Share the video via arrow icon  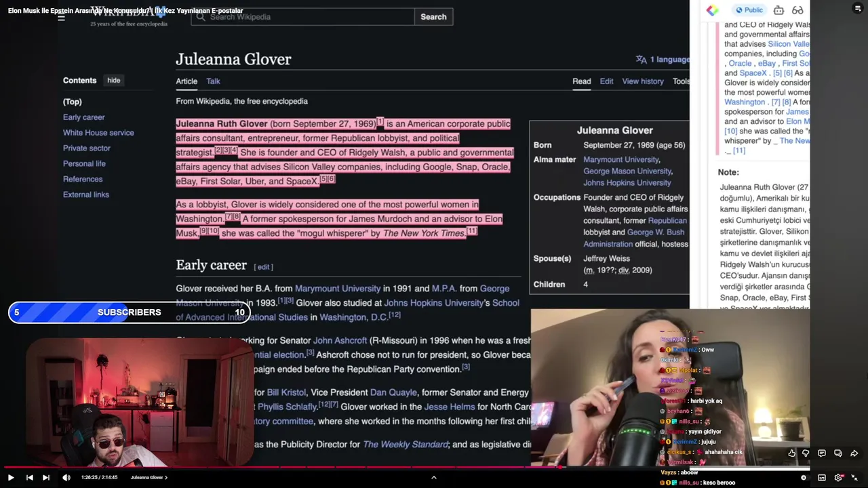tap(854, 453)
